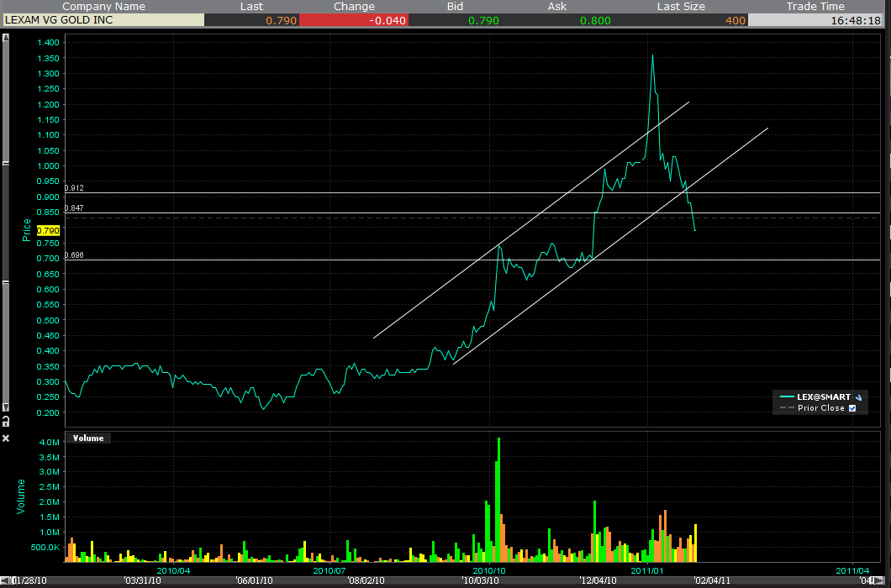The height and width of the screenshot is (588, 891).
Task: Click the '08/02/10 timeline date marker
Action: click(366, 580)
